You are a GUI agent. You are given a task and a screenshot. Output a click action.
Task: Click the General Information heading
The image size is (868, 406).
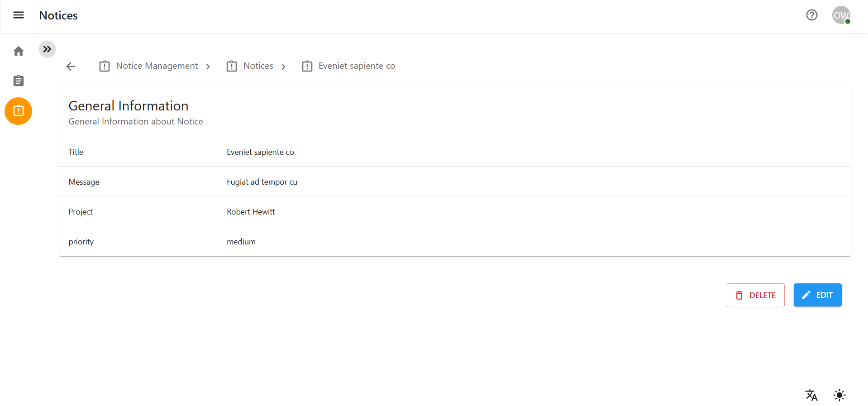pos(129,106)
